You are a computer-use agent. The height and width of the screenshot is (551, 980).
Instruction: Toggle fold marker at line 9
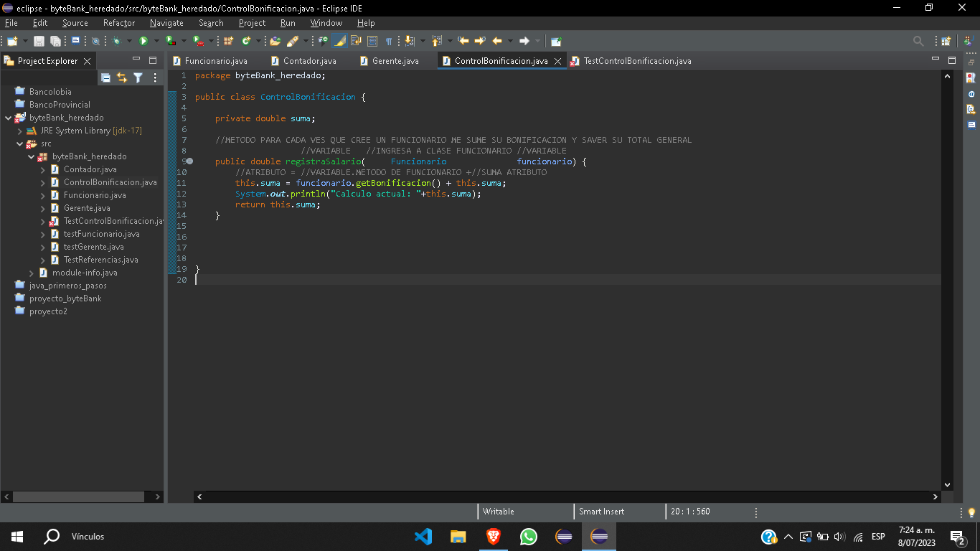point(190,161)
